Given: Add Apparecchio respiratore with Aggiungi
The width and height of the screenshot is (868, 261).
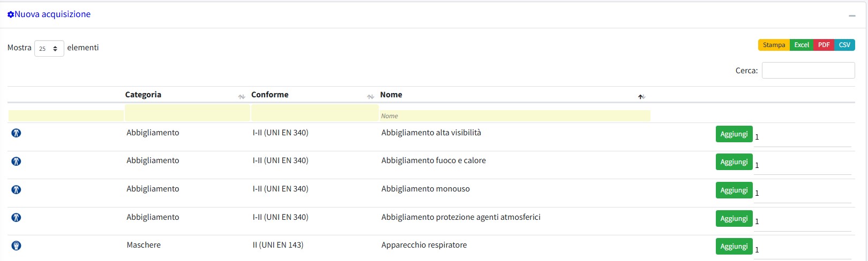Looking at the screenshot, I should point(734,246).
